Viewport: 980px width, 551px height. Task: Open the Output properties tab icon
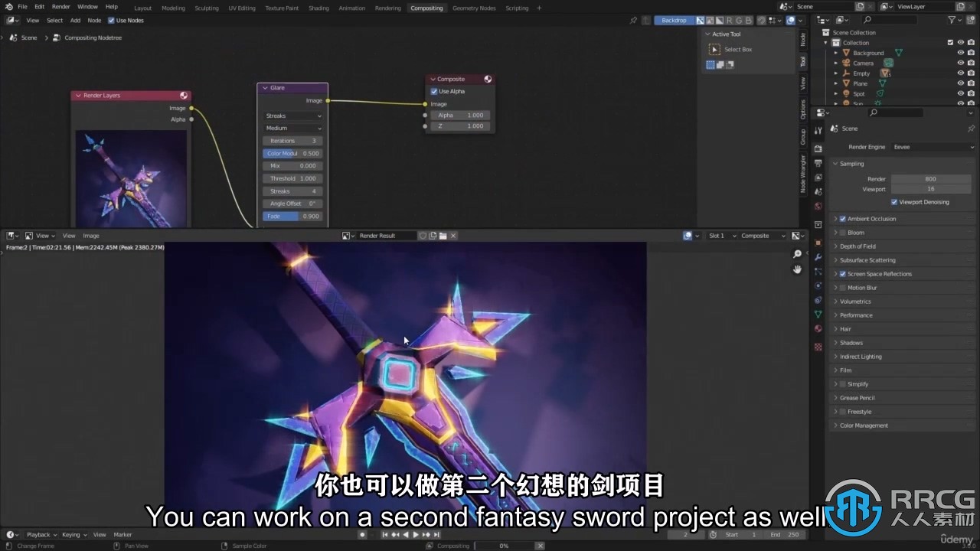[818, 162]
